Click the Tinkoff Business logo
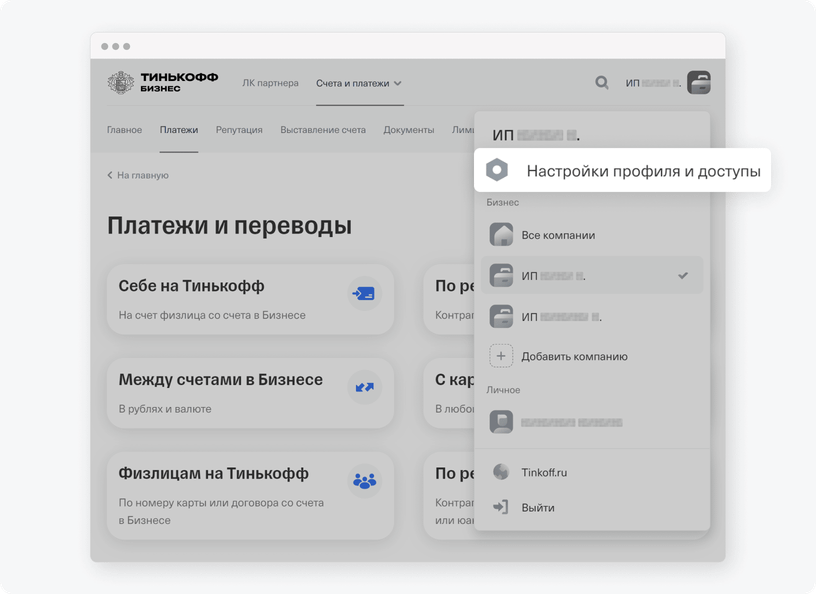 pyautogui.click(x=162, y=83)
